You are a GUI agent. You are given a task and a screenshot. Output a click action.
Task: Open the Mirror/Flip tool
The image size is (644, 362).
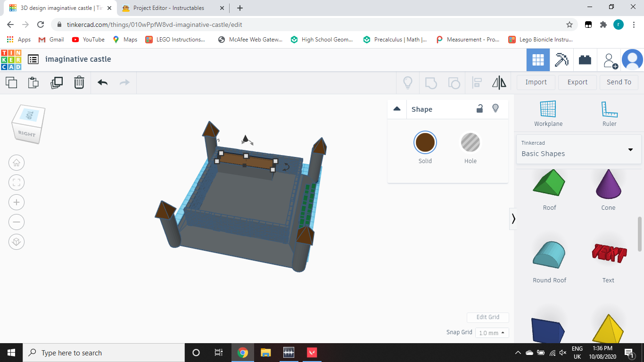coord(499,82)
